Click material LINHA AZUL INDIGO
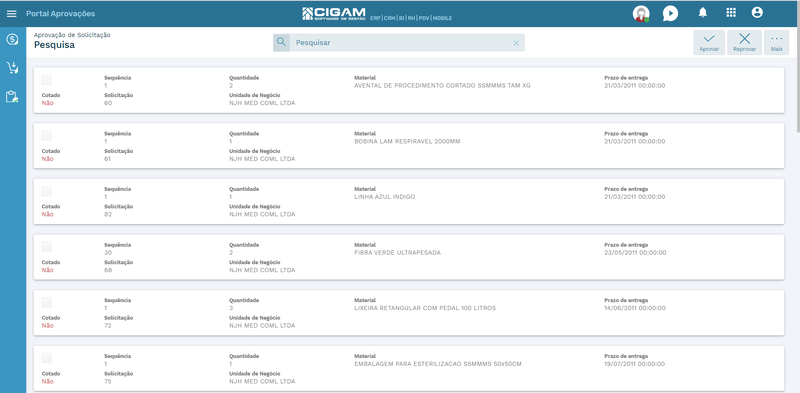 385,197
